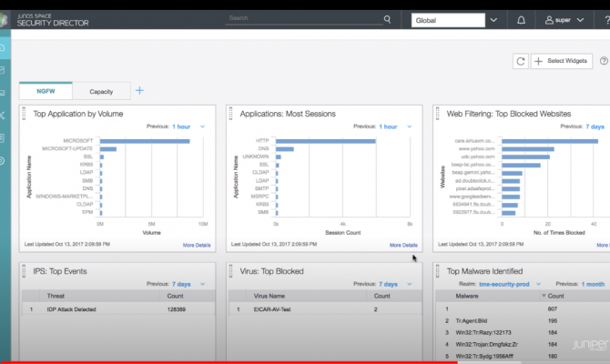Change Top Malware 1 month period
Screen dimensions: 610x364
coord(593,284)
